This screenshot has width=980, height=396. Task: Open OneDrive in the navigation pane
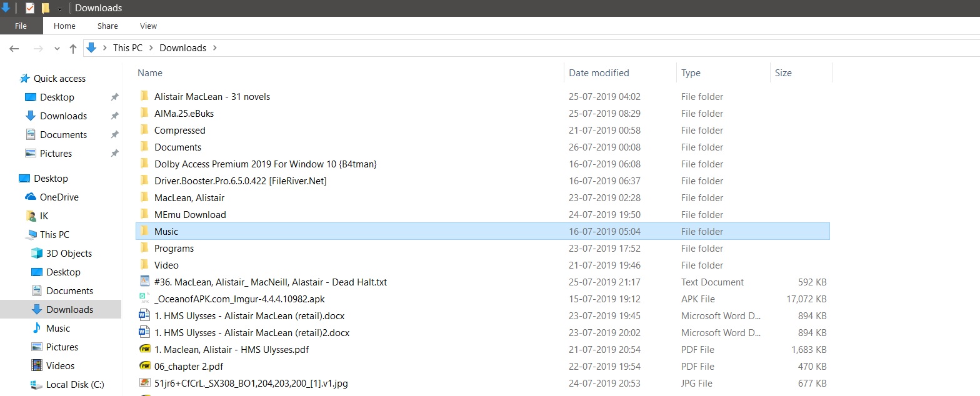click(59, 197)
